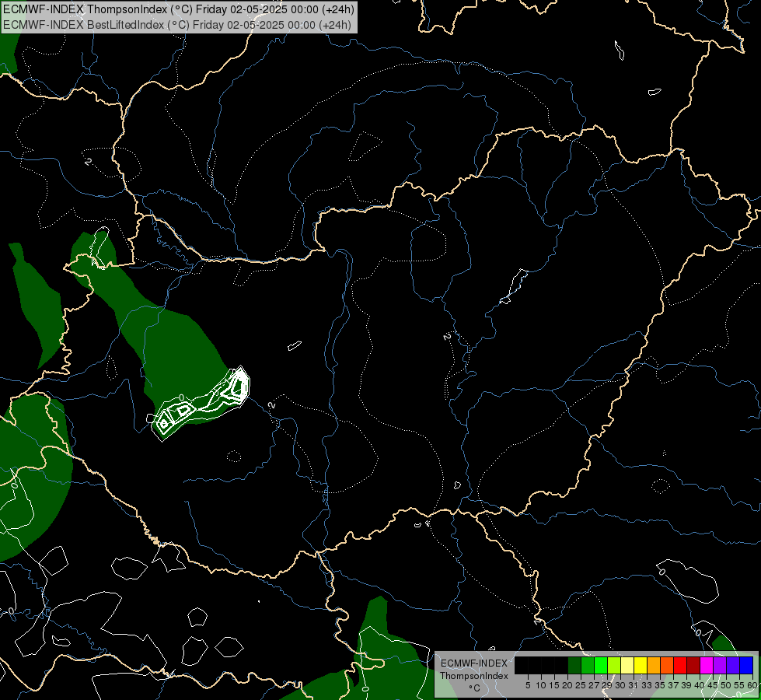Click the legend tick value 10

(x=541, y=685)
